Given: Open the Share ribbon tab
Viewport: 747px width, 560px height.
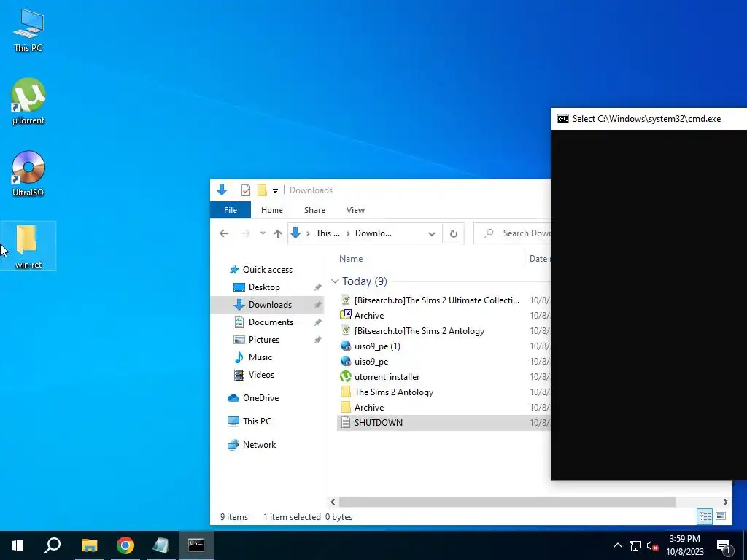Looking at the screenshot, I should pyautogui.click(x=314, y=210).
